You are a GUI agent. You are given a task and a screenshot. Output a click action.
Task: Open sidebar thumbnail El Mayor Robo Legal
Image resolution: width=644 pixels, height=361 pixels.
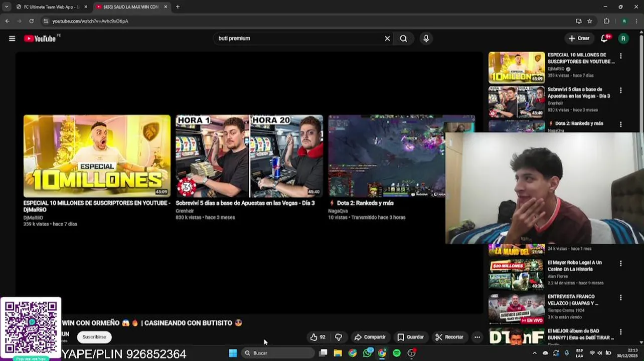(517, 274)
